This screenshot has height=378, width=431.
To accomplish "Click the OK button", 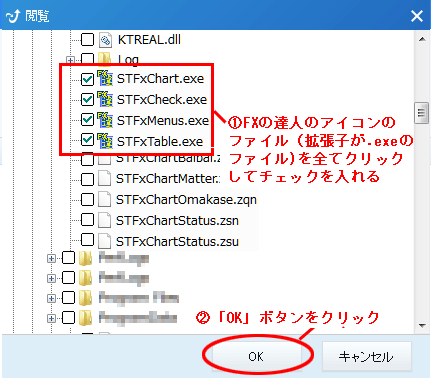I will [x=256, y=356].
